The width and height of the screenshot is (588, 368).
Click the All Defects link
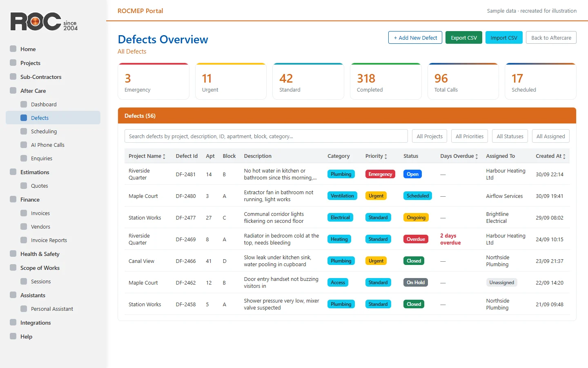[x=132, y=52]
